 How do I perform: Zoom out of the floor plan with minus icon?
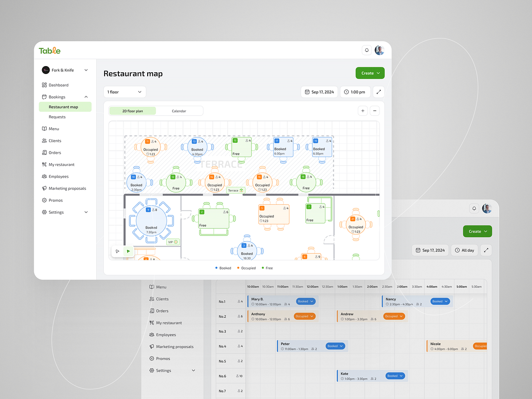(x=375, y=110)
